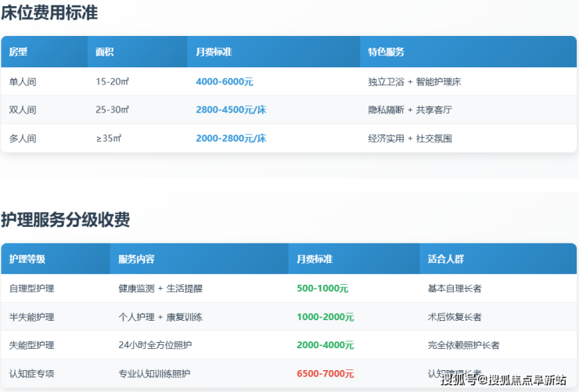Select the red 6500-7000元 fee
Screen dimensions: 579x392
[x=325, y=373]
